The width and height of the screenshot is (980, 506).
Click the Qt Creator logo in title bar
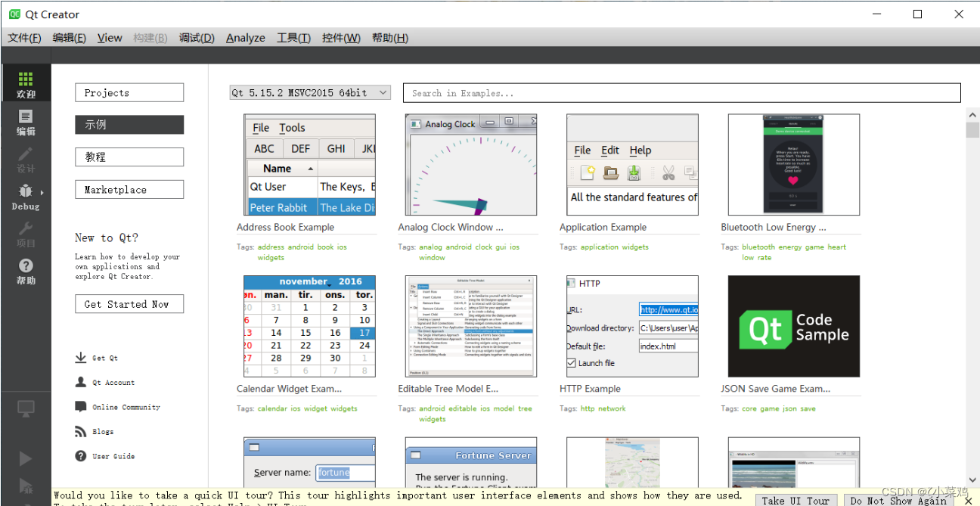(x=14, y=14)
